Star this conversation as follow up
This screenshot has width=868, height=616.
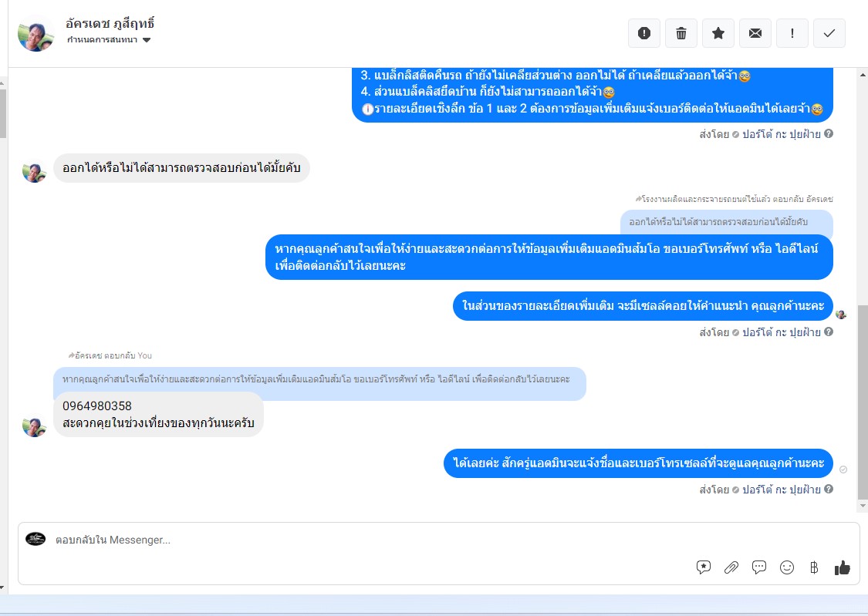point(718,33)
